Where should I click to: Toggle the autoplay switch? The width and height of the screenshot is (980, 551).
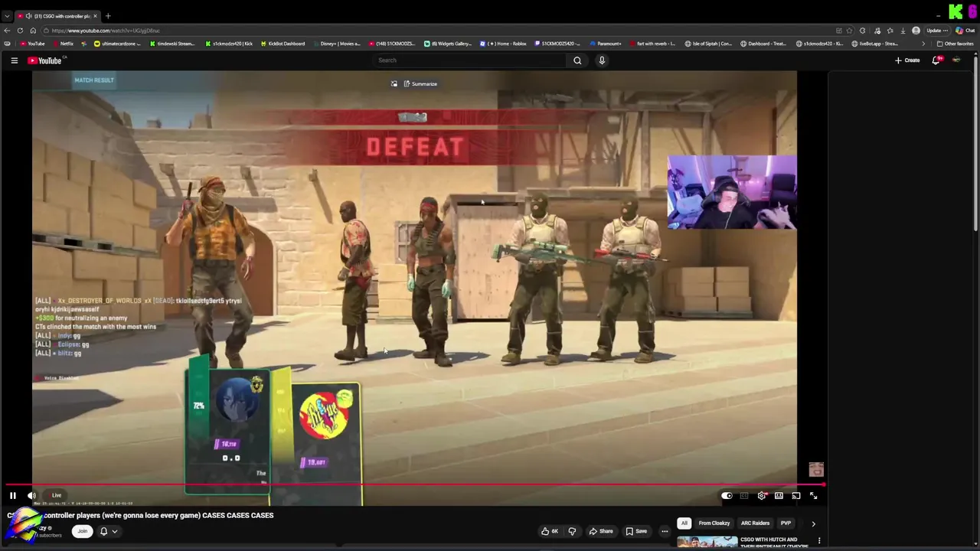[x=727, y=496]
